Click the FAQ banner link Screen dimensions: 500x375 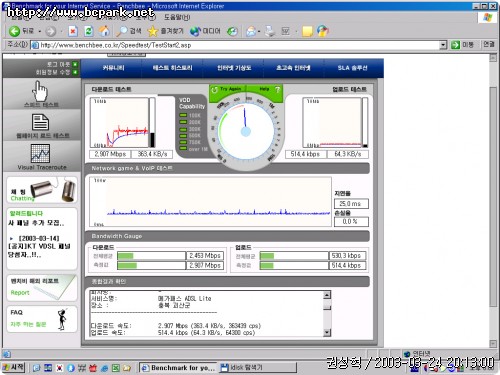[x=42, y=319]
